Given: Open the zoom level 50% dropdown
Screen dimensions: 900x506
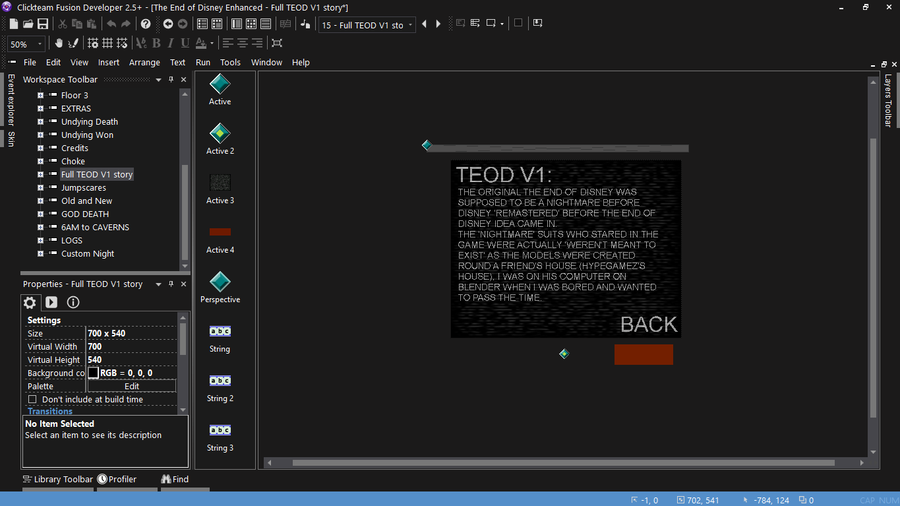Looking at the screenshot, I should pos(40,44).
